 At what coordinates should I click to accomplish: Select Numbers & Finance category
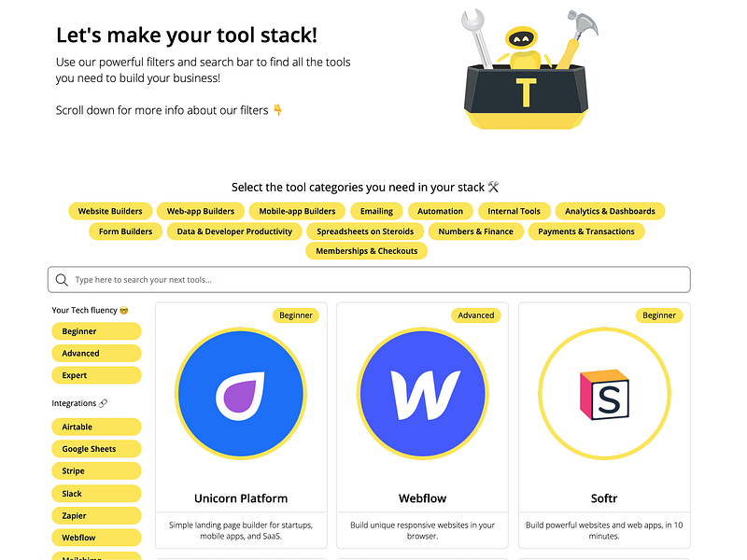pyautogui.click(x=476, y=231)
